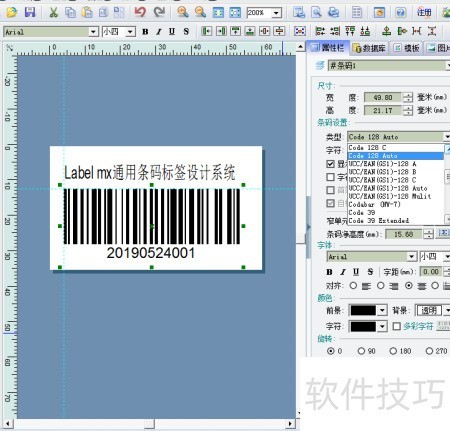
Task: Open the zoom 200% dropdown
Action: [x=276, y=13]
